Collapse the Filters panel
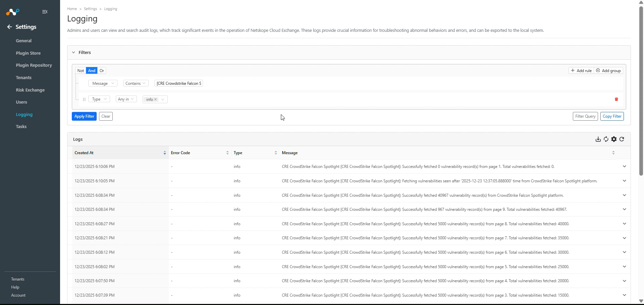 (x=73, y=53)
